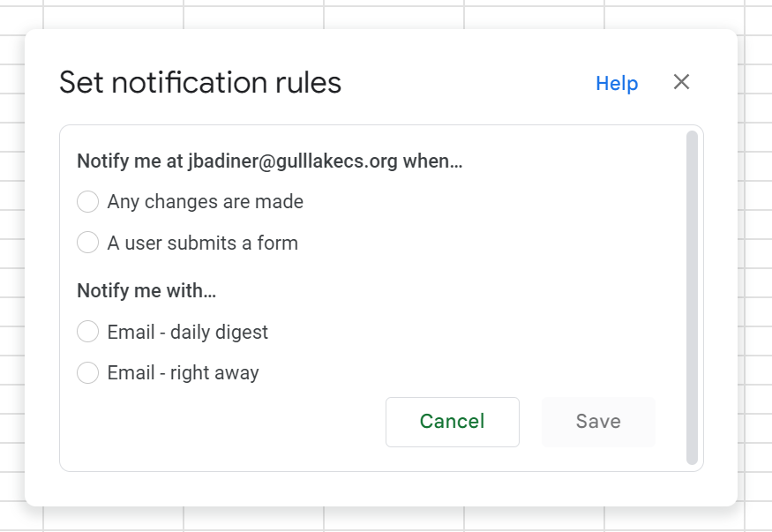
Task: Click the "A user submits a form" label text
Action: tap(202, 243)
